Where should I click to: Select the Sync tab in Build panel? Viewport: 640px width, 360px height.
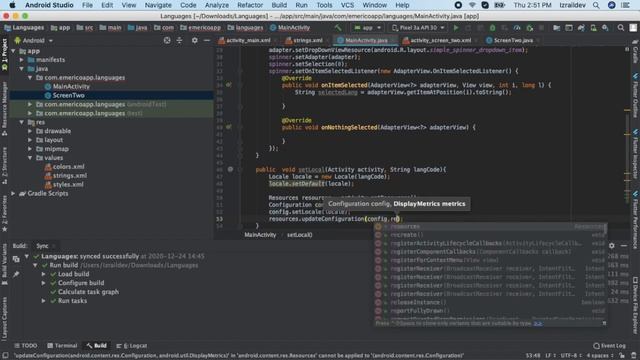(x=42, y=246)
